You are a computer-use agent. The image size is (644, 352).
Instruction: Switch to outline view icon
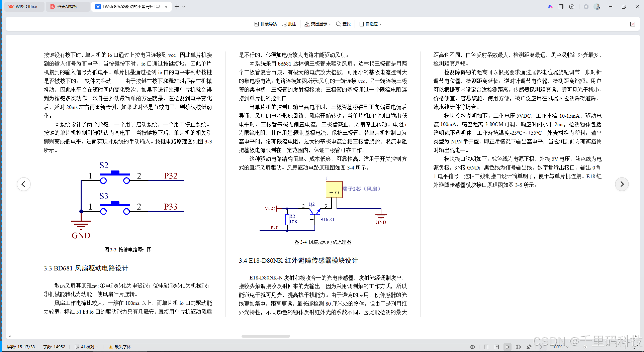(497, 347)
